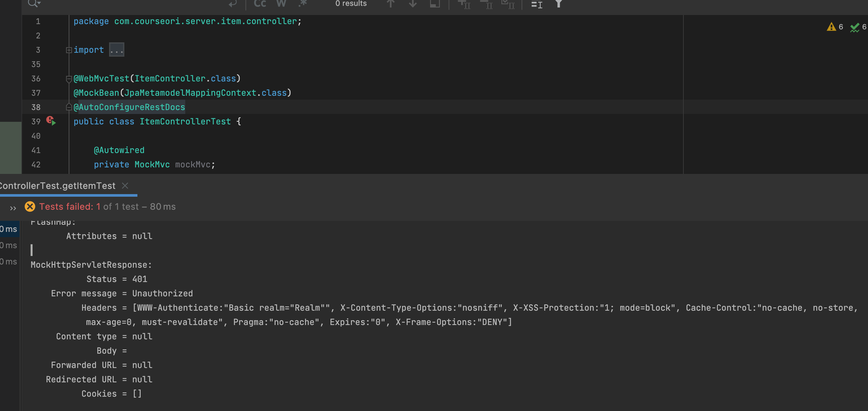868x411 pixels.
Task: Click unselect occurrence icon
Action: (x=486, y=4)
